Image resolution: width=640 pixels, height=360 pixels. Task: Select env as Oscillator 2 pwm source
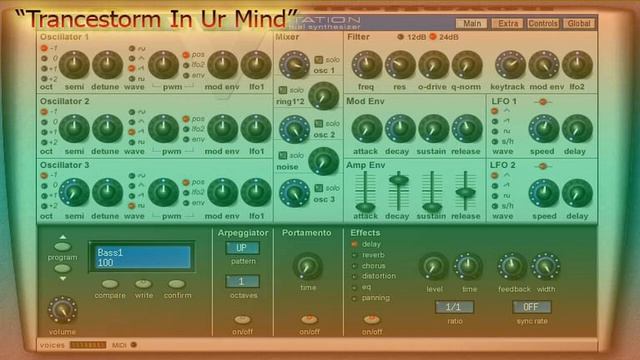pos(186,140)
